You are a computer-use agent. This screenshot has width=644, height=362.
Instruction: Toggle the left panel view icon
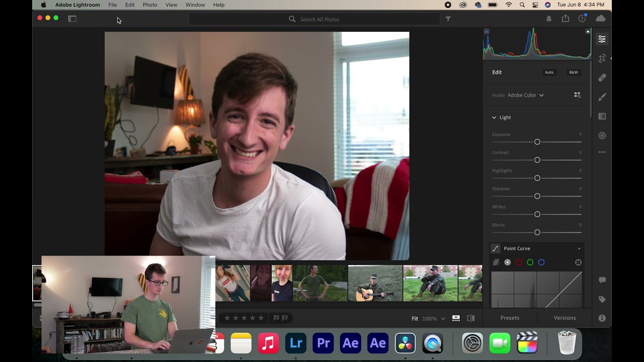[72, 19]
